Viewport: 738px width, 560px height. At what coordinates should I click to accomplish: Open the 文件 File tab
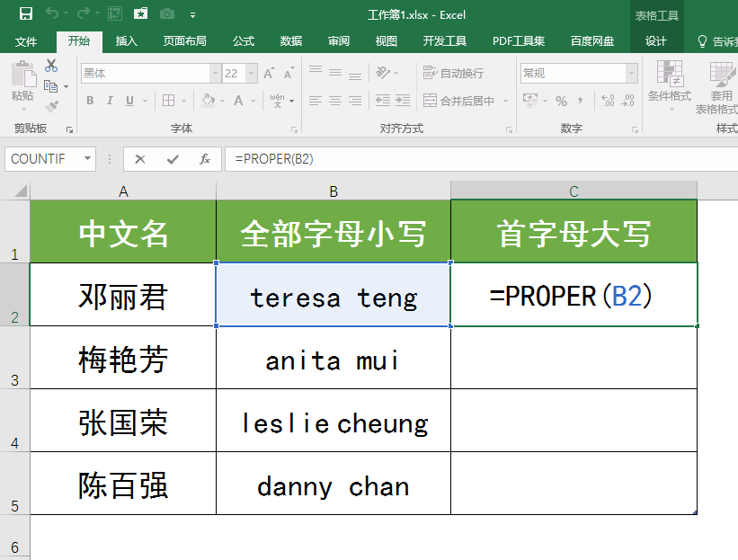tap(26, 41)
